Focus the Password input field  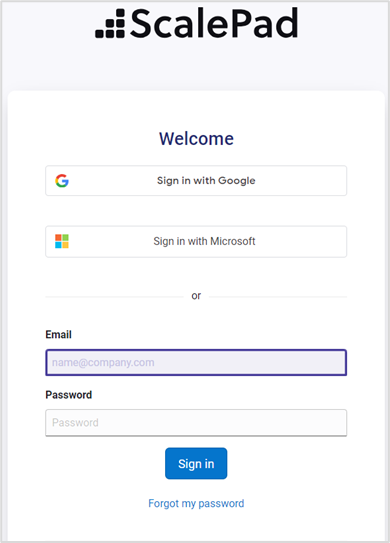tap(196, 423)
